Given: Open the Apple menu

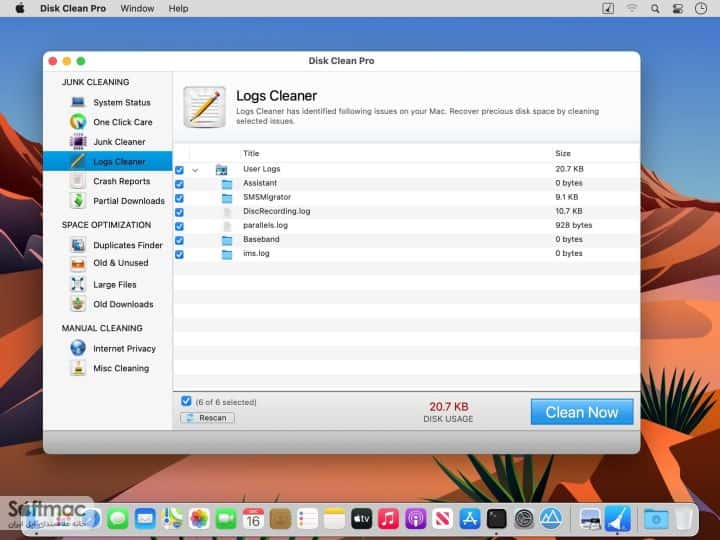Looking at the screenshot, I should 20,8.
